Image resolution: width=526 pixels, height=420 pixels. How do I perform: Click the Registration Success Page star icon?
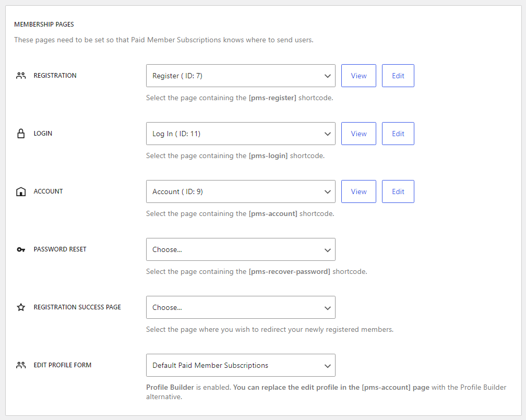point(21,307)
